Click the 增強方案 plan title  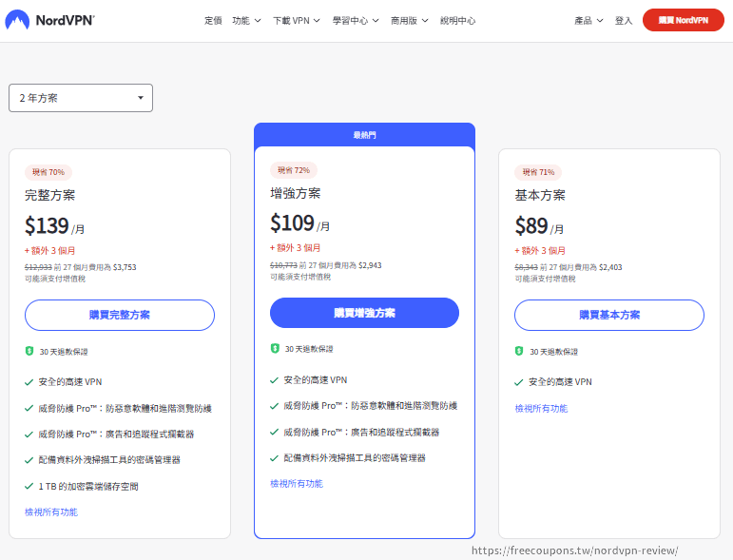coord(296,194)
